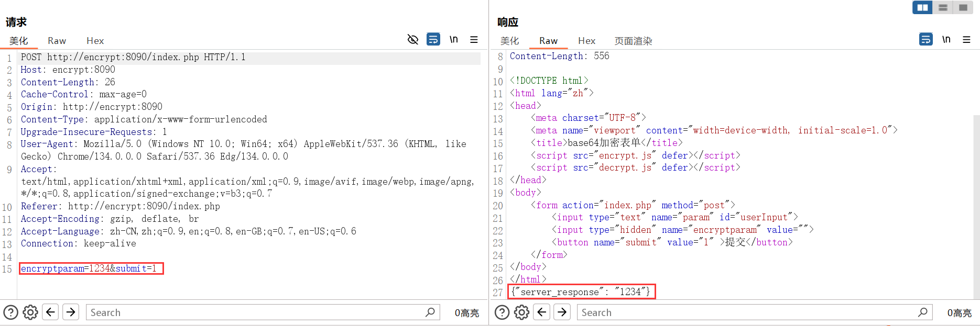
Task: Click the <!DOCTYPE html> response line
Action: pos(549,81)
